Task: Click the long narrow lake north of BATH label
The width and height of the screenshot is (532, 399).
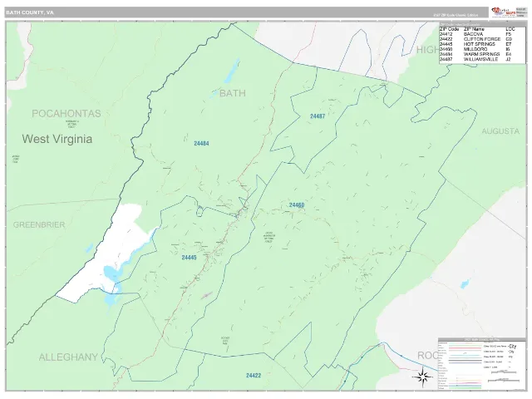Action: (231, 71)
